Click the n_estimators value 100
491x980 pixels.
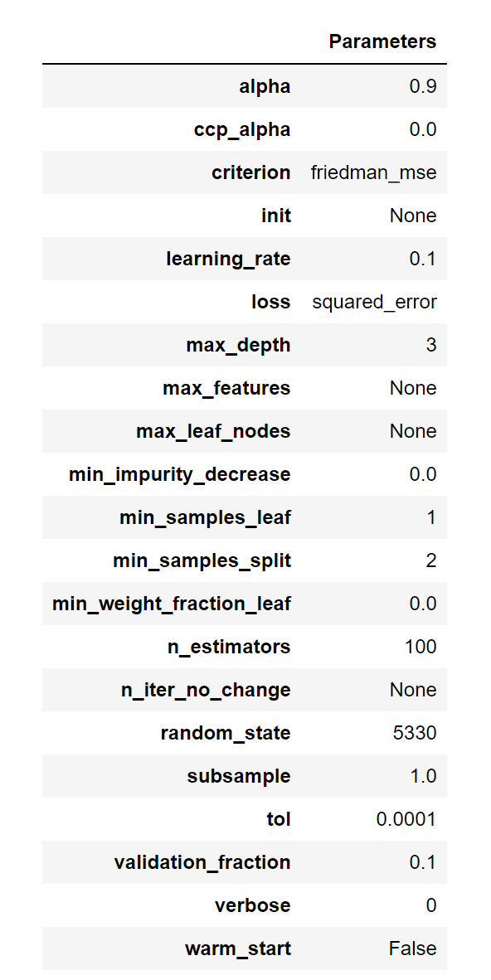421,647
